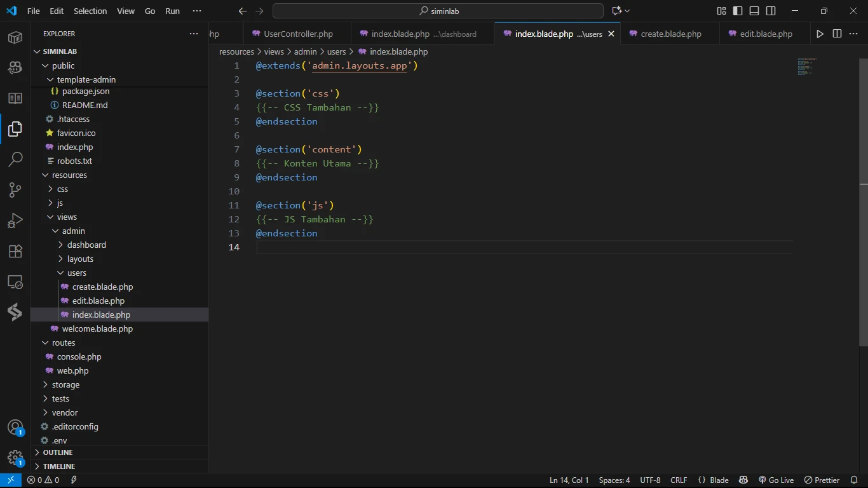Open the Manage gear icon
The image size is (868, 488).
coord(15,457)
